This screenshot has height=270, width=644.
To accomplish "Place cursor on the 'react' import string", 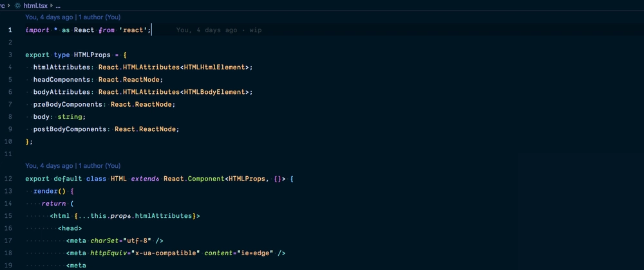I will point(134,30).
